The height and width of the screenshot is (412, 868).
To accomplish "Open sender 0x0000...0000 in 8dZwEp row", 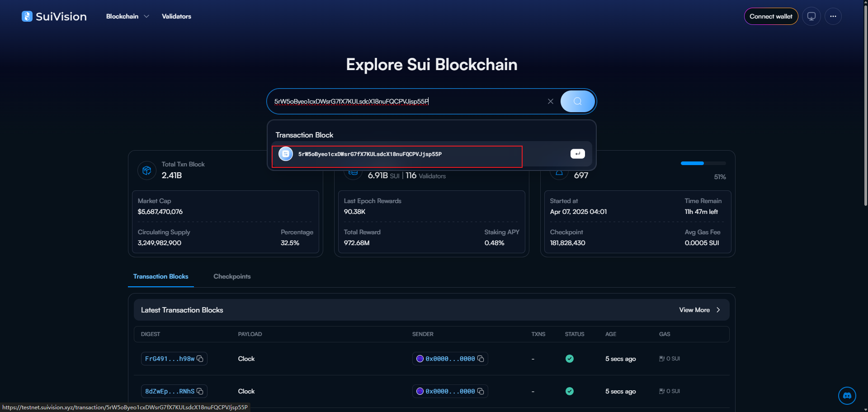I will click(x=450, y=391).
